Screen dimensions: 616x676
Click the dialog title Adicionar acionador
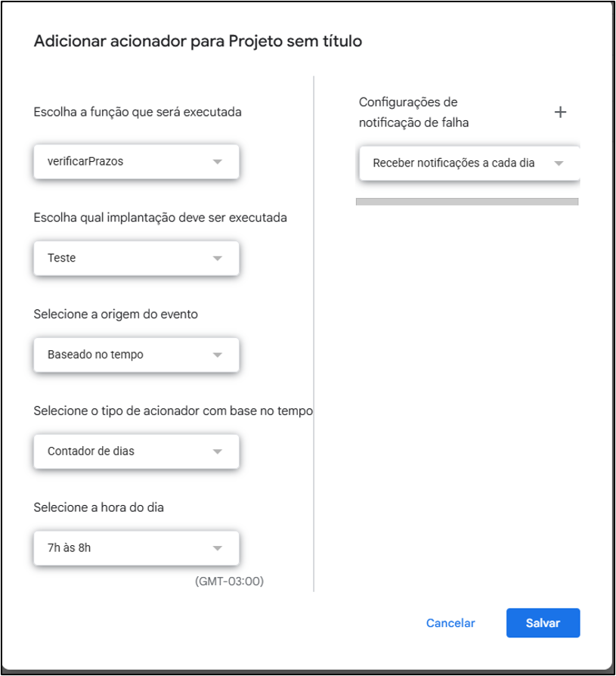click(x=198, y=42)
